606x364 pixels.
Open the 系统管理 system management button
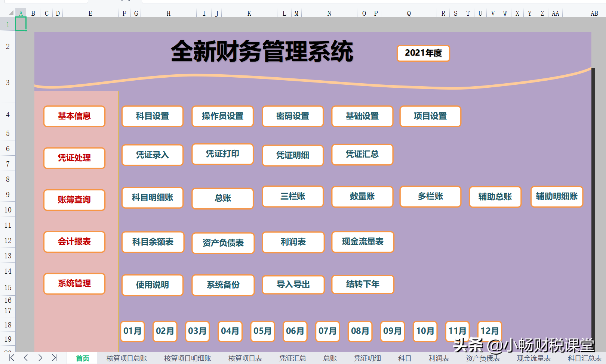[x=74, y=283]
